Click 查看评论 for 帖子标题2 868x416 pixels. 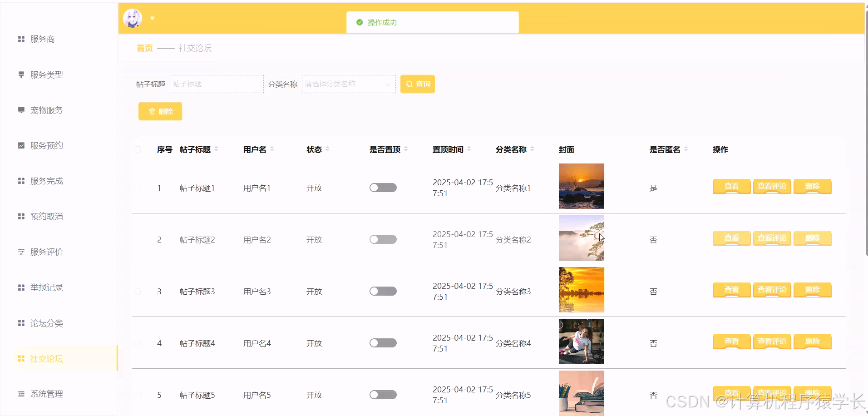(x=772, y=238)
